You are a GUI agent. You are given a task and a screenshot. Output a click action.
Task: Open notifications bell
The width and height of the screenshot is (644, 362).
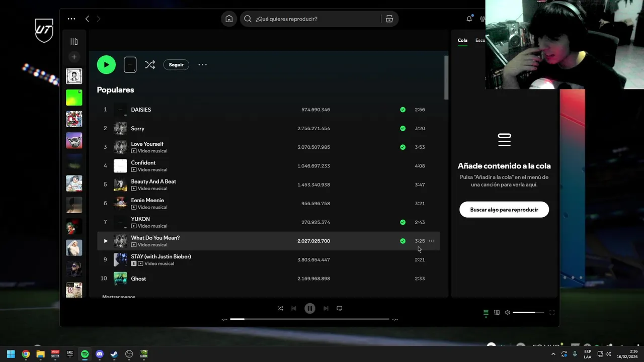point(469,19)
